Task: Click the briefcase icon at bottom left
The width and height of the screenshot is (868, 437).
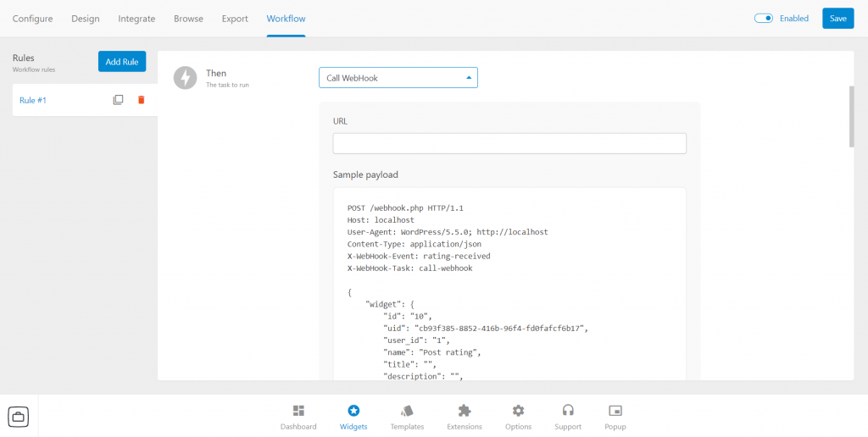Action: pos(19,416)
